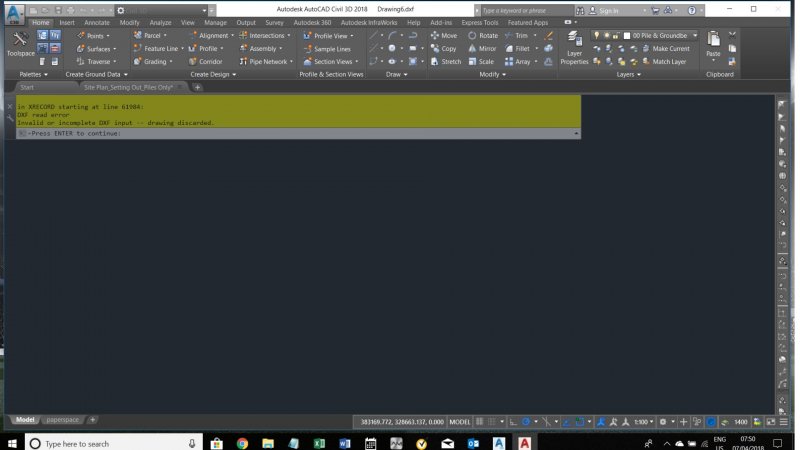Click the Paste button
The width and height of the screenshot is (800, 450).
click(x=713, y=44)
